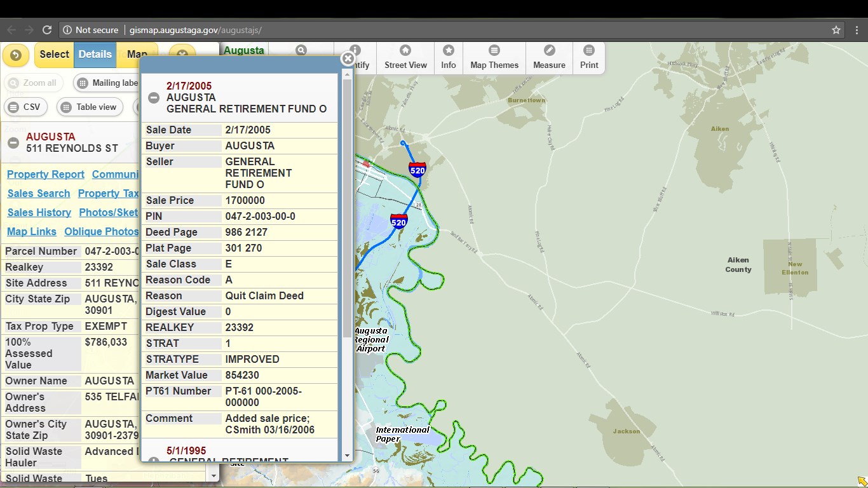Open the Chrome menu button

click(x=857, y=30)
